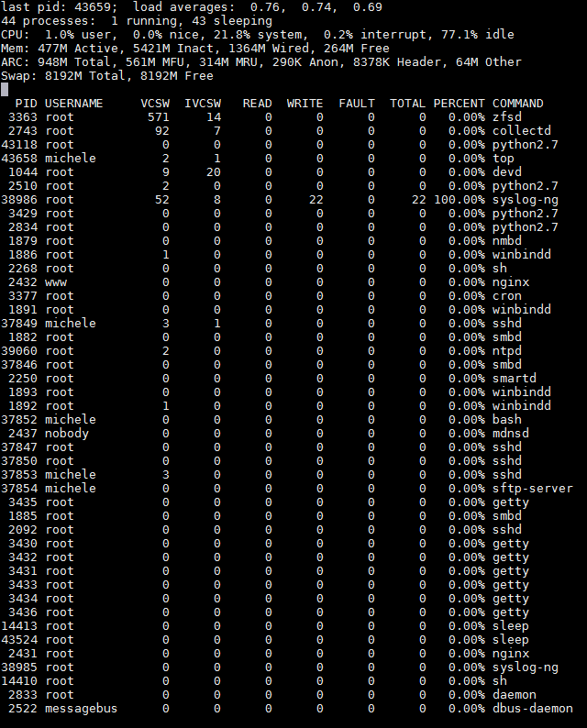Click the USERNAME column header

[73, 103]
